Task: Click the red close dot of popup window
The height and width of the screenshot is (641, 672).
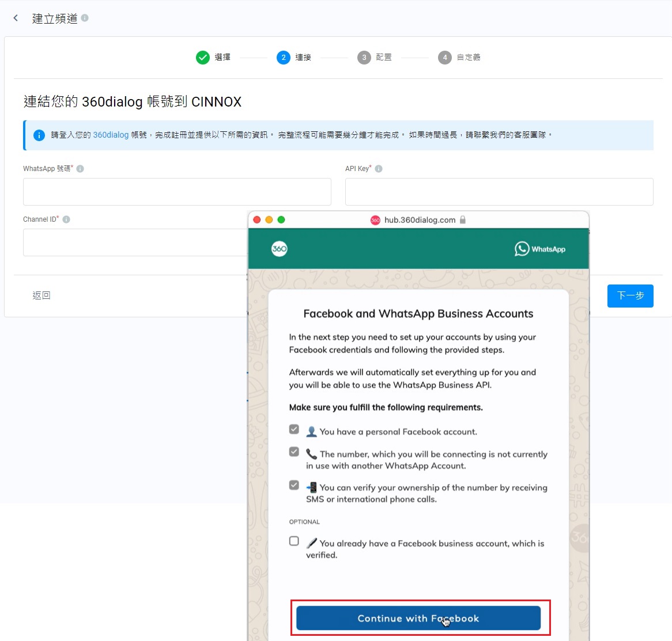Action: click(257, 219)
